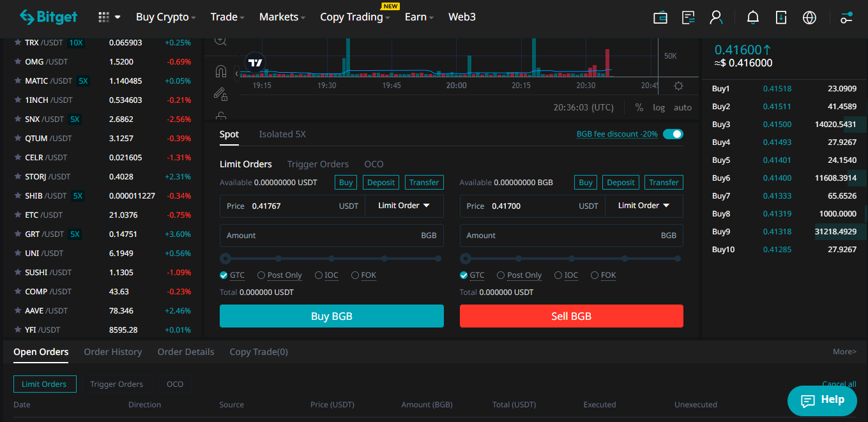Favorite the TRX/USDT pair star
The height and width of the screenshot is (422, 868).
click(18, 43)
